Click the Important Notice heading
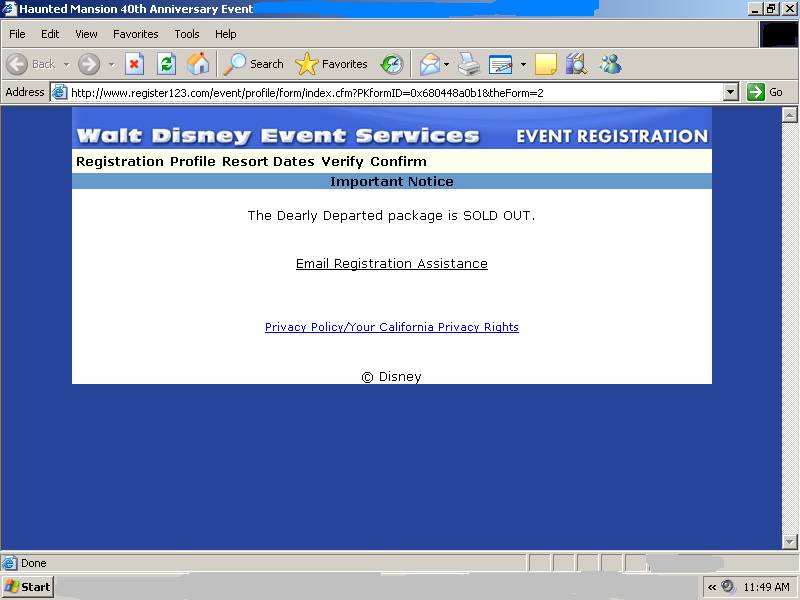Screen dimensions: 800x600 (392, 182)
